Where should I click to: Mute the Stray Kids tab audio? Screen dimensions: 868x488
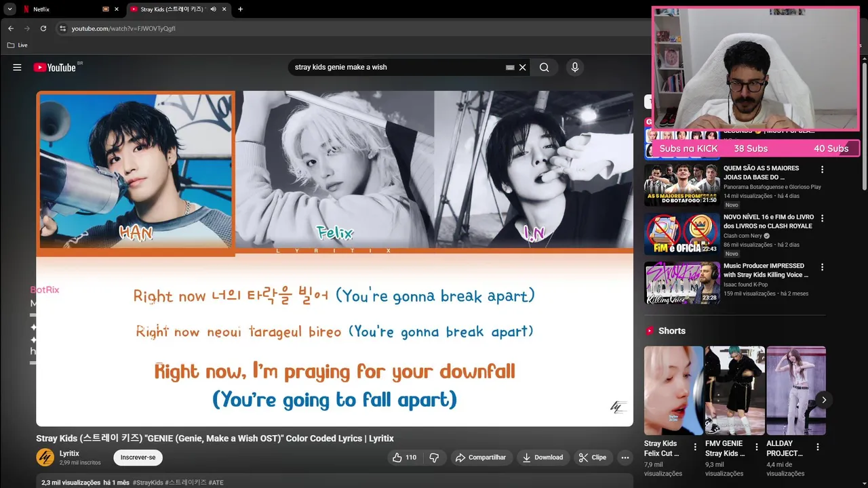click(x=213, y=9)
